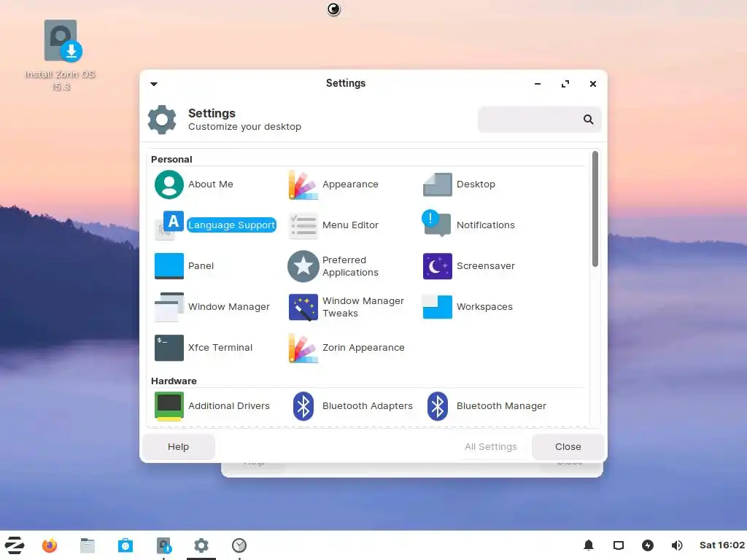The width and height of the screenshot is (747, 560).
Task: Open the Bluetooth Manager icon
Action: click(x=438, y=405)
